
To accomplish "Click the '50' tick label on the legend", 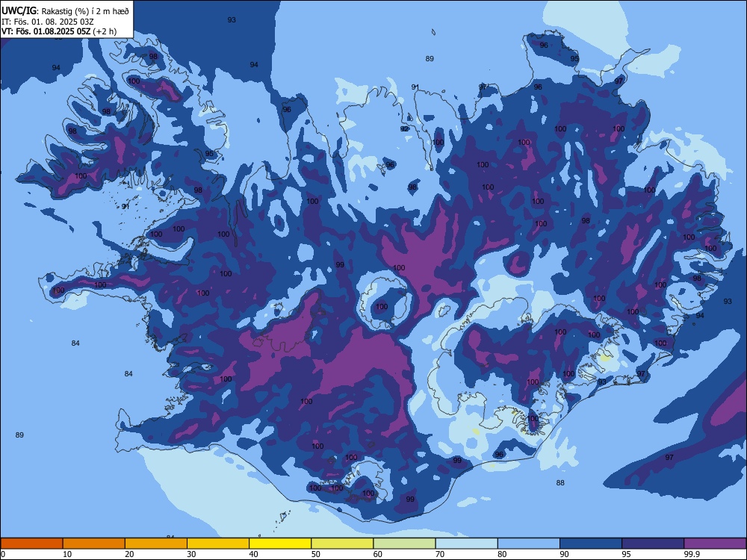I will pyautogui.click(x=315, y=554).
